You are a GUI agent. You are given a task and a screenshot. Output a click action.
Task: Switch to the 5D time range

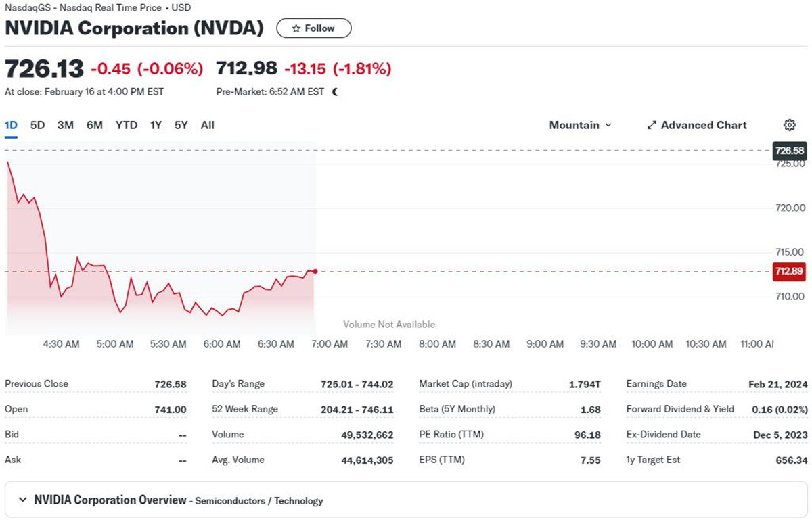pyautogui.click(x=38, y=125)
